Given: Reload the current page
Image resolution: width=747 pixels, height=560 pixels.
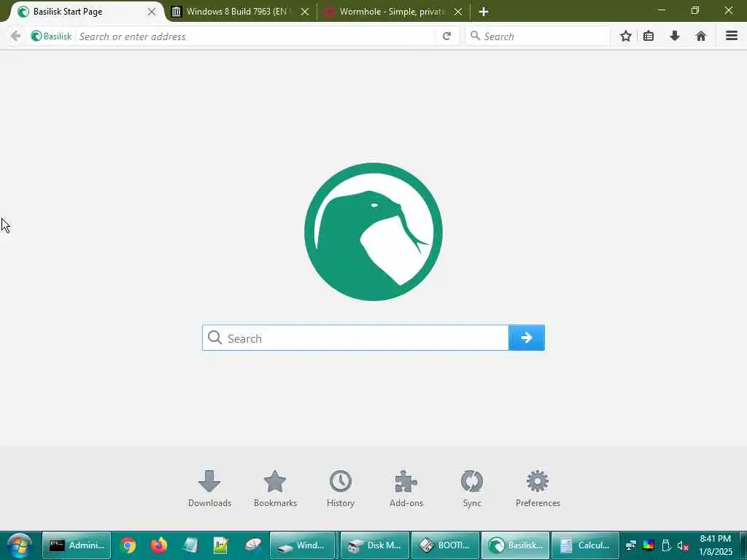Looking at the screenshot, I should [x=447, y=36].
